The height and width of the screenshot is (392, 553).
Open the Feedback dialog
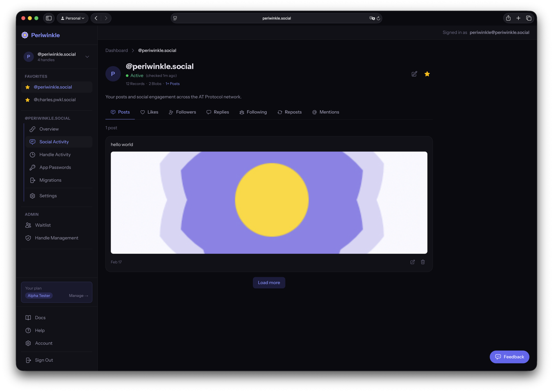pos(509,357)
